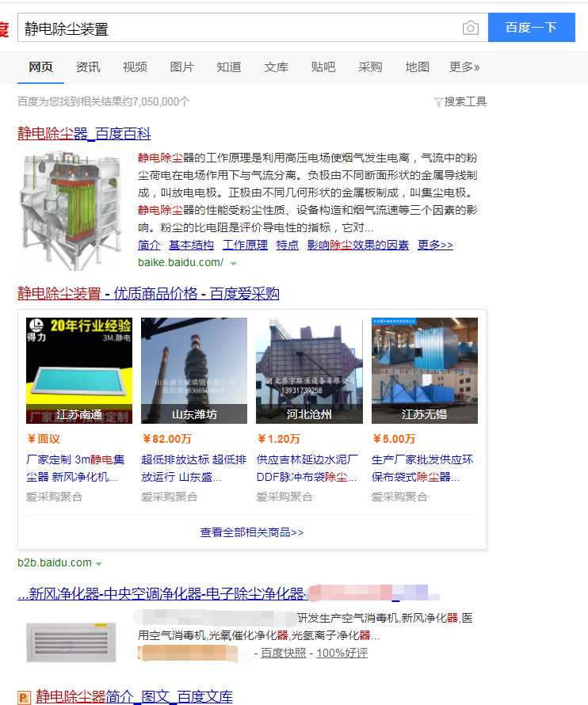Click the ¥82.00万 price text
The height and width of the screenshot is (705, 588).
(167, 439)
